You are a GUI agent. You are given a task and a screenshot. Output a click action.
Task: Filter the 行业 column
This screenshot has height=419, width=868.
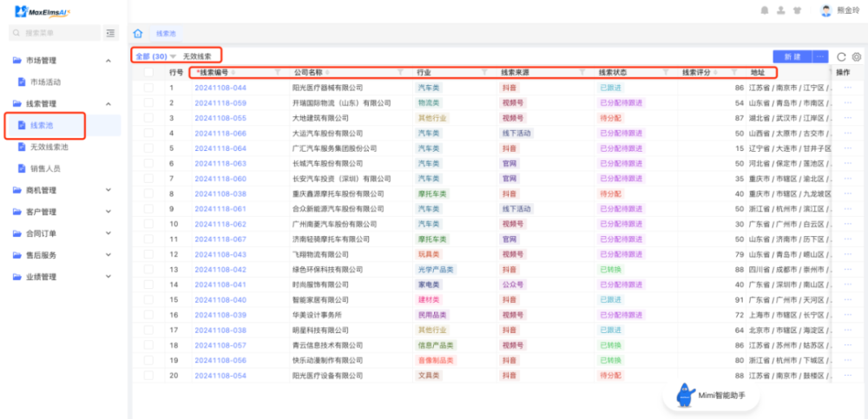pos(484,73)
